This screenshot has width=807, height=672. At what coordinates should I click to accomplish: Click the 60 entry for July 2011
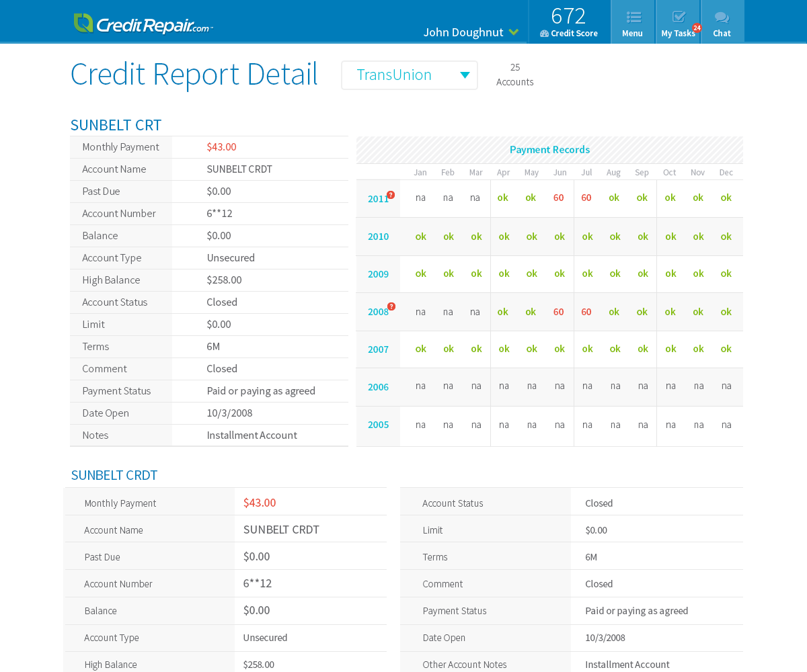[x=586, y=198]
